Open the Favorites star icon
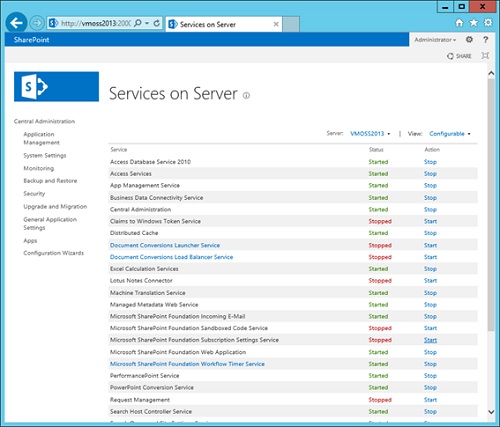 coord(474,23)
